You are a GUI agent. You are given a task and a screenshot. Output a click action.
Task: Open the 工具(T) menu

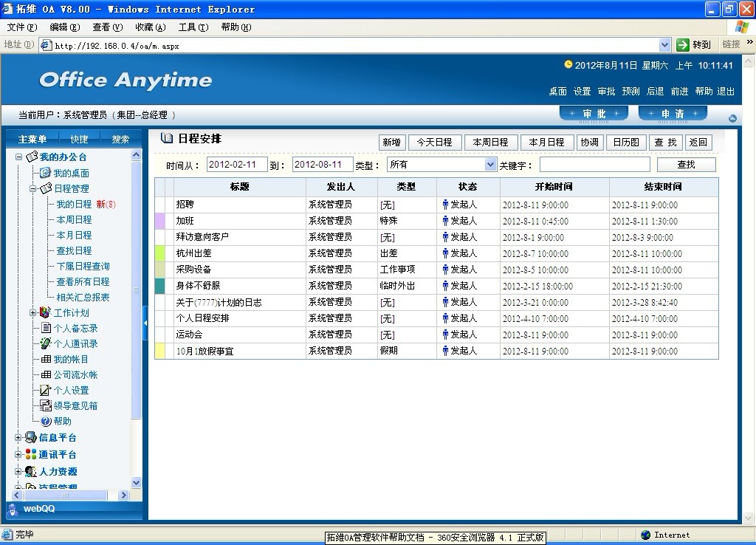coord(193,27)
